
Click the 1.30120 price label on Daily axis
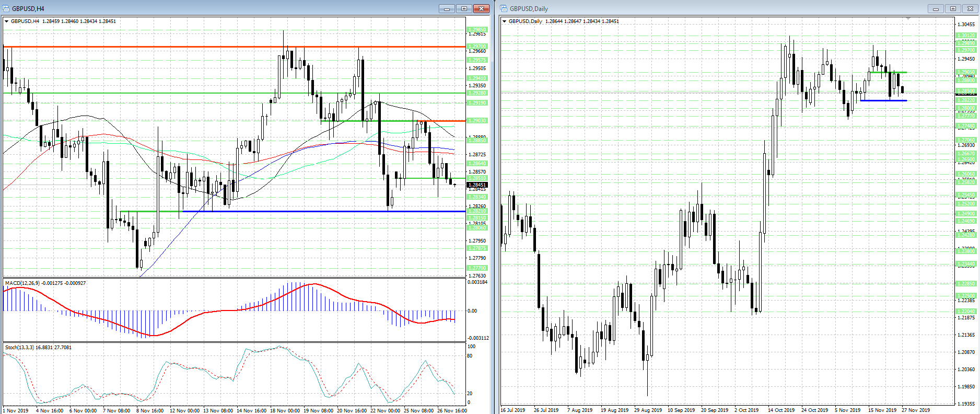pos(966,36)
